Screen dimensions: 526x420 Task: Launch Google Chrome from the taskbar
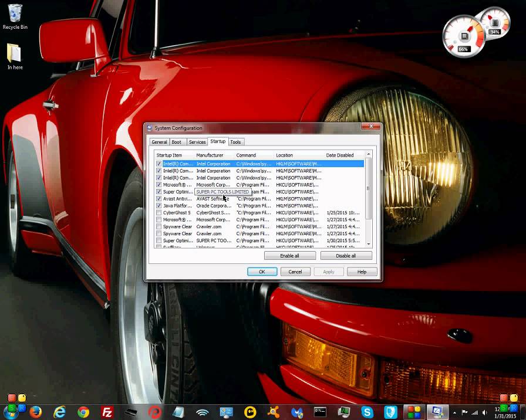[x=83, y=412]
